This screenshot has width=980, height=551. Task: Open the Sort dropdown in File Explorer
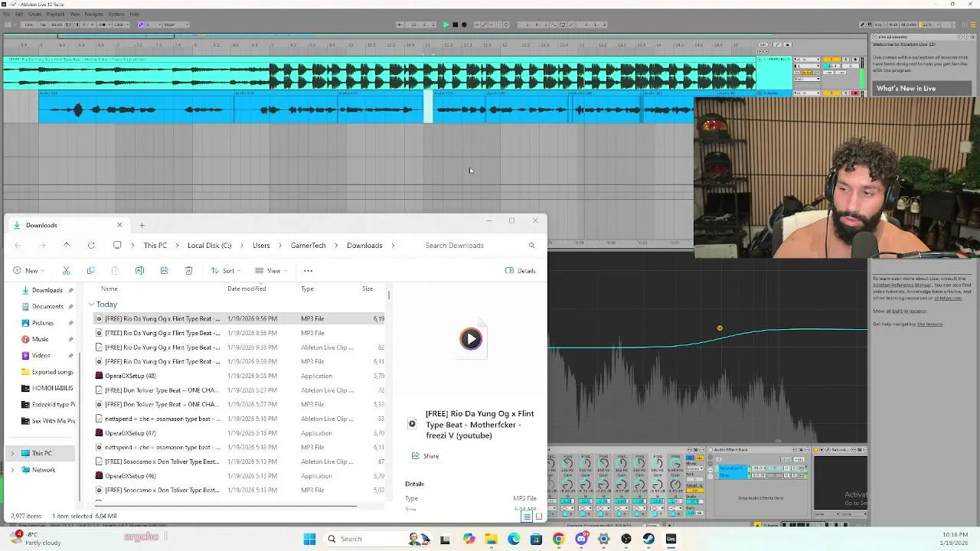(x=225, y=270)
